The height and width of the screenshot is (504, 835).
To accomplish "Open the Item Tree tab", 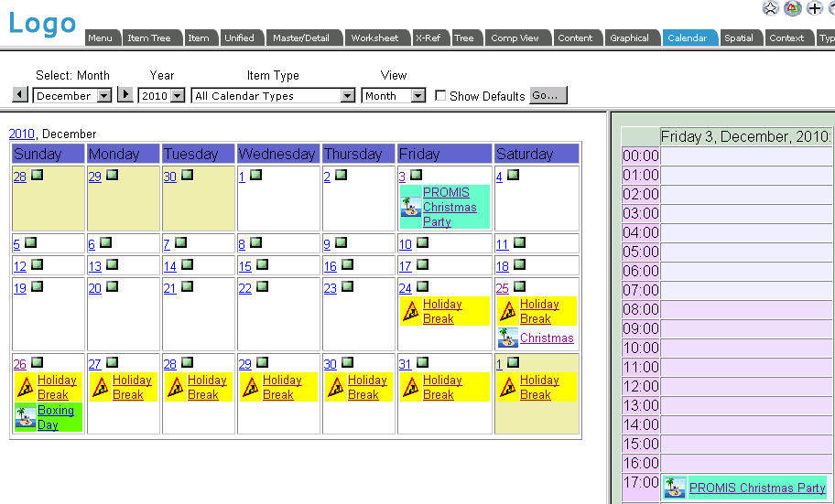I will click(149, 38).
